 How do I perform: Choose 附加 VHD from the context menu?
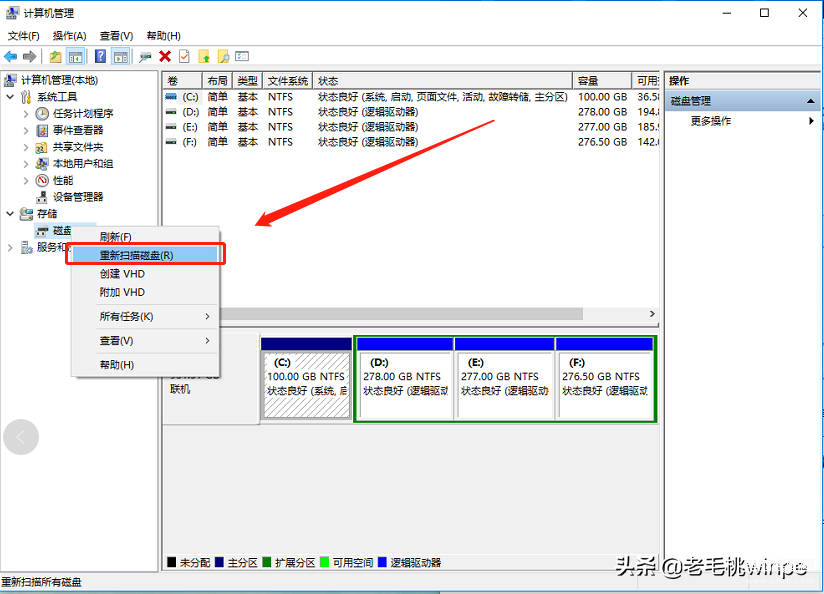[x=146, y=292]
